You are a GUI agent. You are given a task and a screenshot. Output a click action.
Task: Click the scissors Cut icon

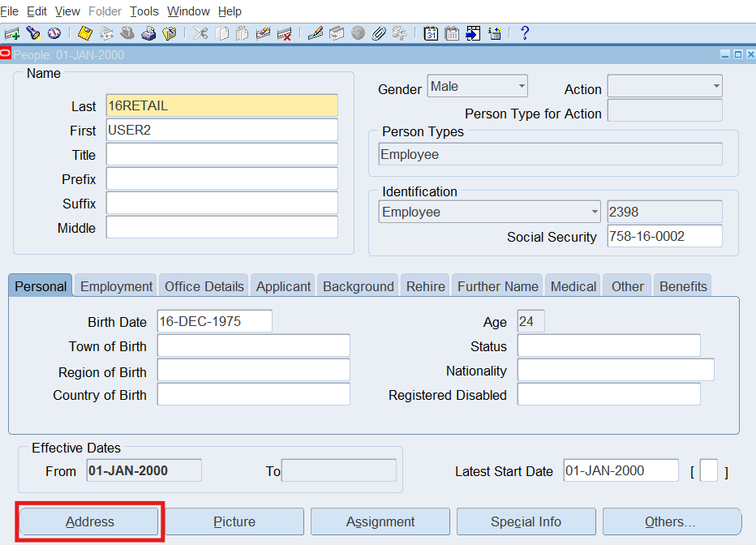click(x=200, y=33)
